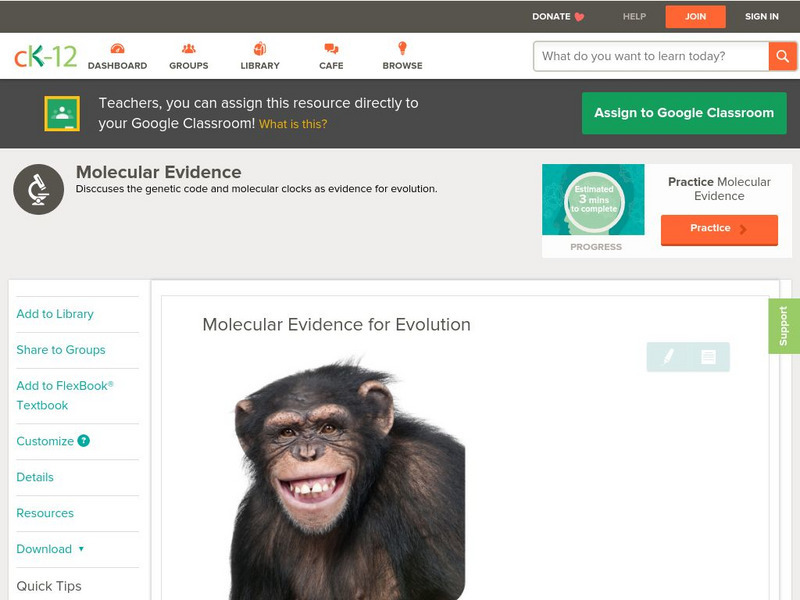Open the Cafe chat bubbles icon

coord(331,48)
